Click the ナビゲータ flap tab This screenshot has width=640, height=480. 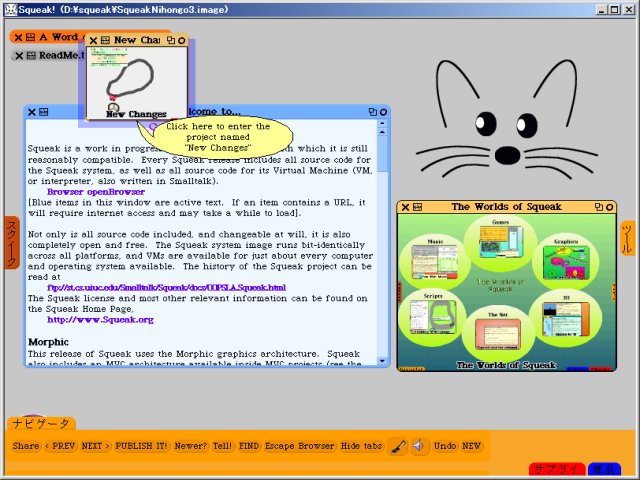point(41,423)
